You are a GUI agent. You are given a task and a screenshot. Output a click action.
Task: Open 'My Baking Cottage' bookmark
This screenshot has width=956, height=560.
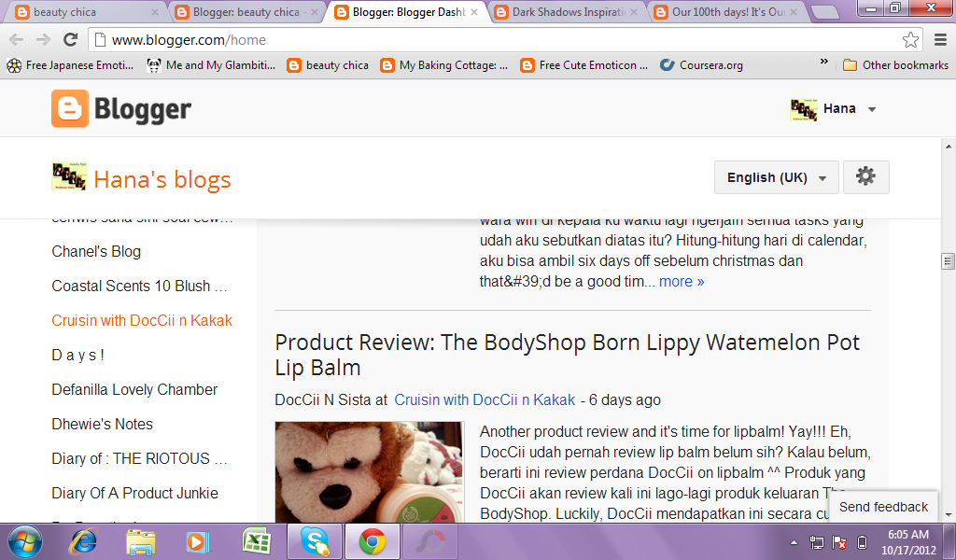coord(443,65)
